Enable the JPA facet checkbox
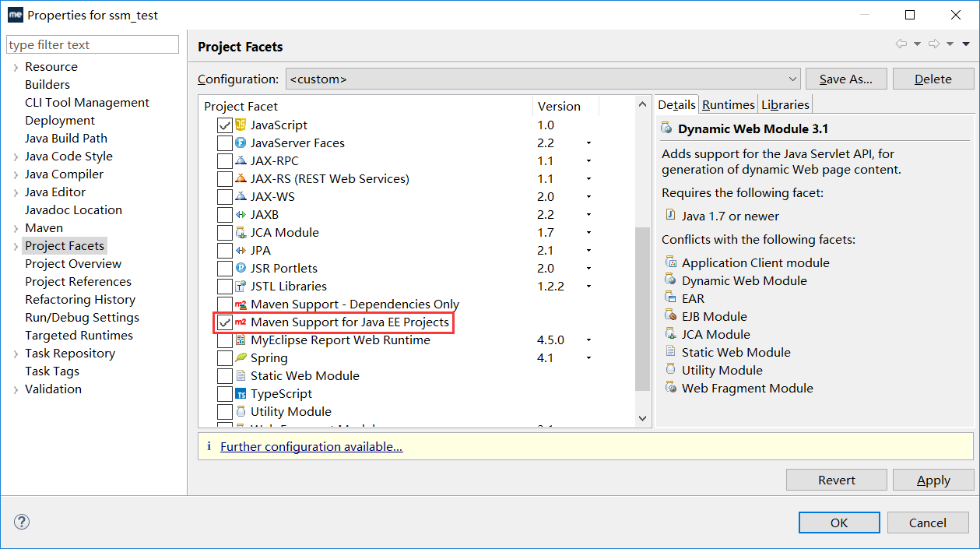 click(x=224, y=250)
